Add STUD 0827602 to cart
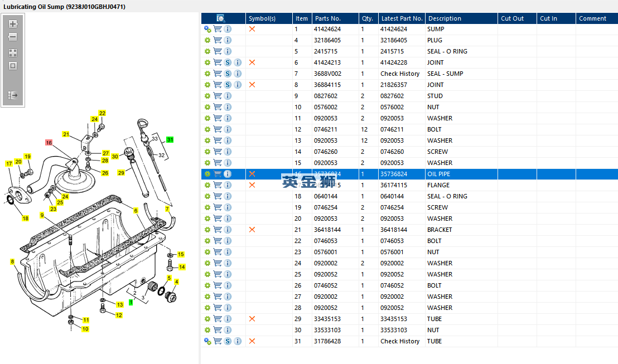Screen dimensions: 618x364 (x=218, y=95)
